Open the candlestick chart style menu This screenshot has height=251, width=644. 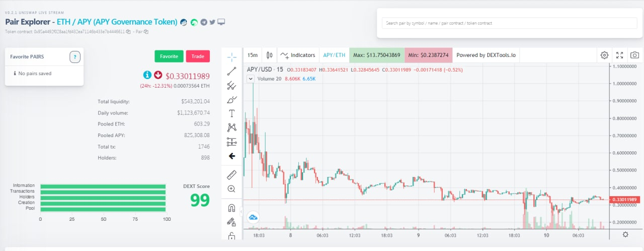[x=269, y=55]
